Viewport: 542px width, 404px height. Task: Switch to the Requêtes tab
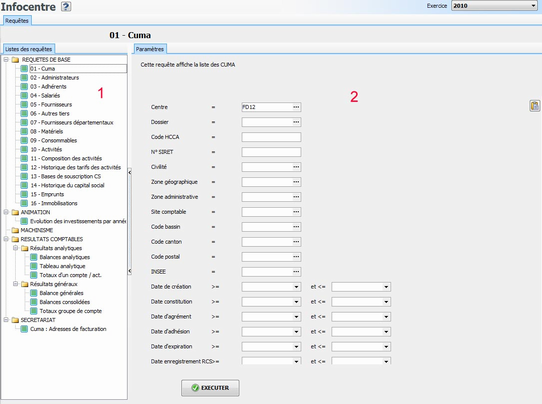(x=17, y=21)
